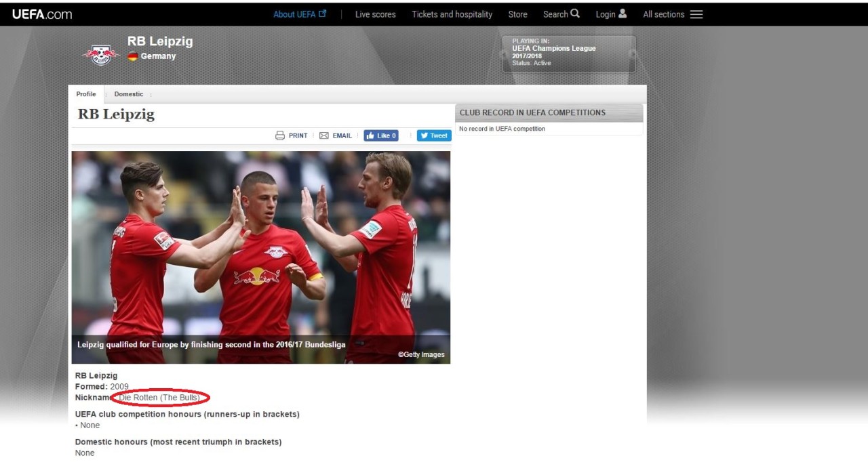Image resolution: width=868 pixels, height=462 pixels.
Task: Switch to the Profile tab
Action: coord(86,94)
